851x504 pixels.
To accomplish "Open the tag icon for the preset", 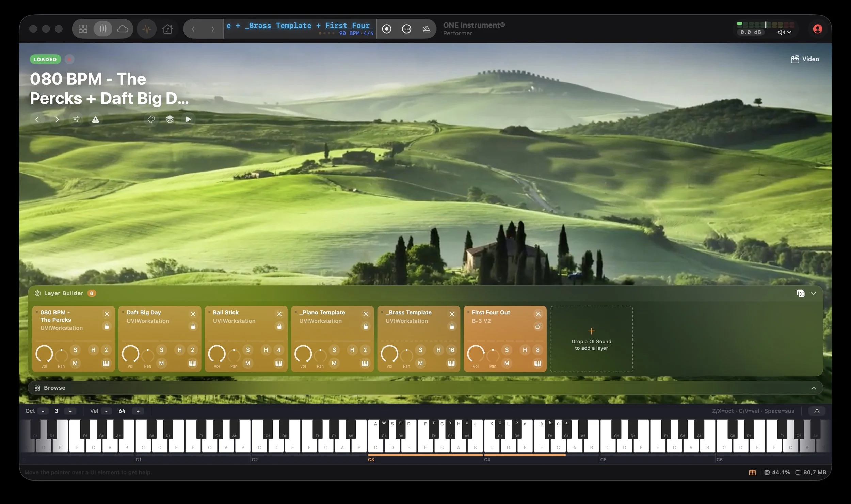I will point(151,119).
